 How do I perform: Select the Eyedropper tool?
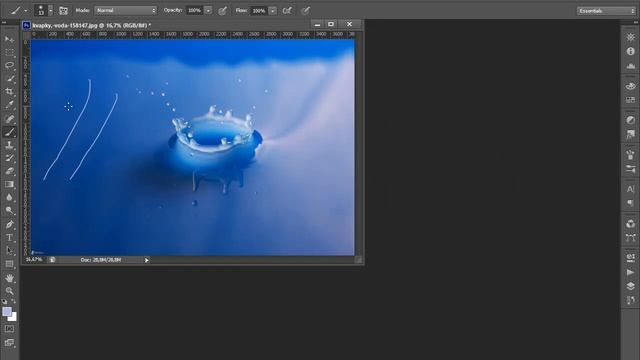click(9, 105)
